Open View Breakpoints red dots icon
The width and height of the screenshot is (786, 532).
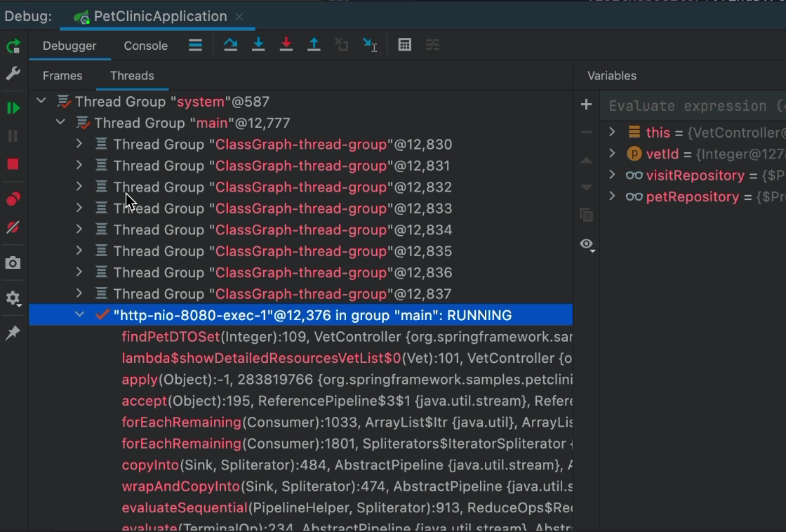pyautogui.click(x=13, y=199)
